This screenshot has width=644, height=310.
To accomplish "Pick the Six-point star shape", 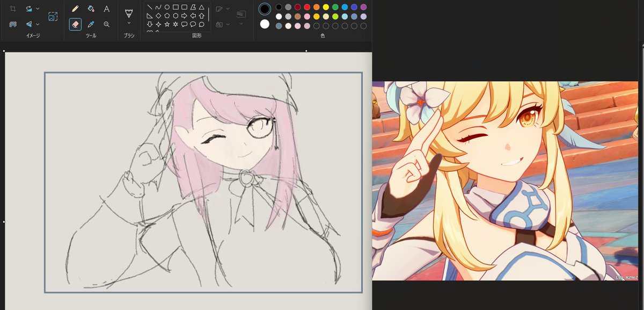I will [x=175, y=24].
